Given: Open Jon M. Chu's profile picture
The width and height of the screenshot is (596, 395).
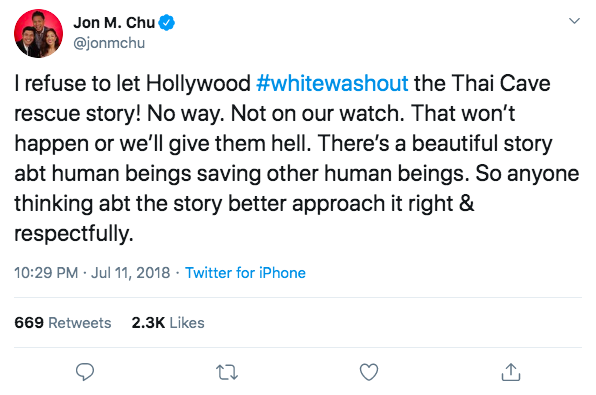Looking at the screenshot, I should point(38,33).
